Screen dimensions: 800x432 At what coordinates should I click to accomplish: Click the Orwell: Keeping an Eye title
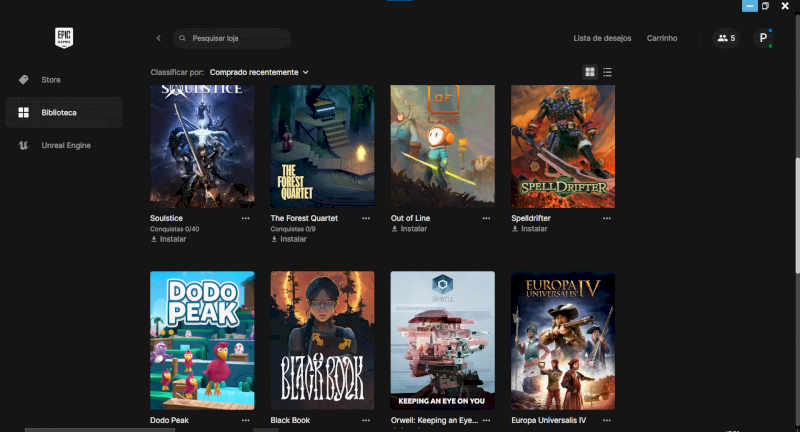click(434, 420)
